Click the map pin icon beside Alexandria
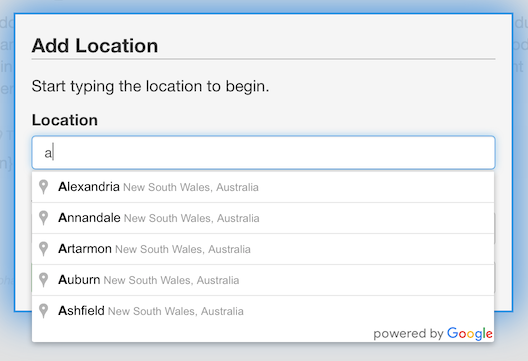Image resolution: width=528 pixels, height=361 pixels. point(43,187)
